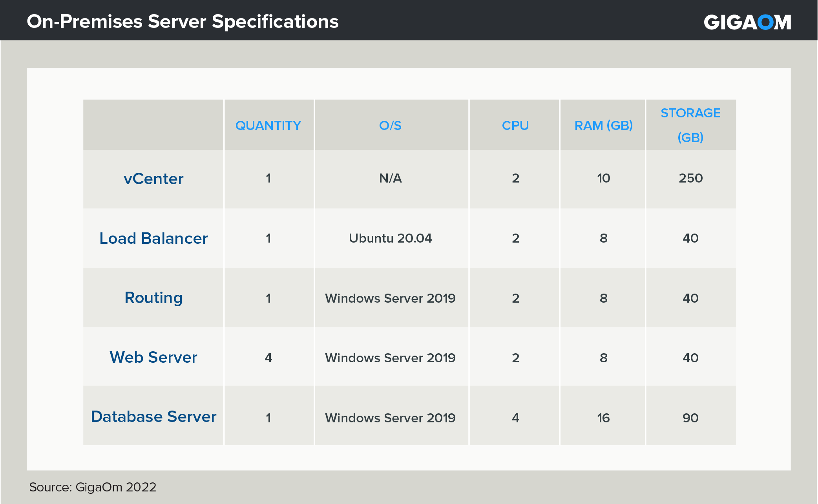The width and height of the screenshot is (818, 504).
Task: Select the vCenter storage value 250
Action: pyautogui.click(x=690, y=178)
